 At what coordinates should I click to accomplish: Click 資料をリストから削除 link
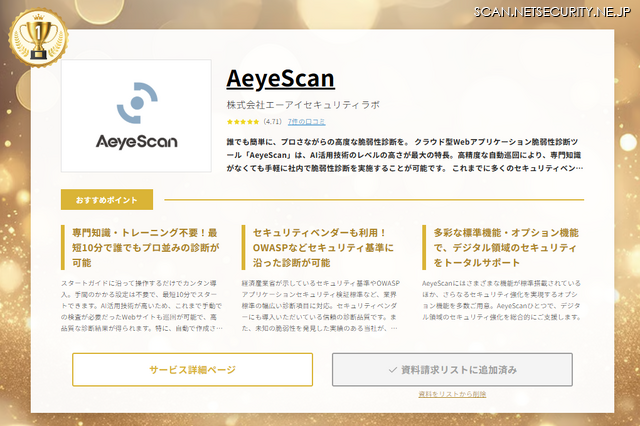point(452,395)
